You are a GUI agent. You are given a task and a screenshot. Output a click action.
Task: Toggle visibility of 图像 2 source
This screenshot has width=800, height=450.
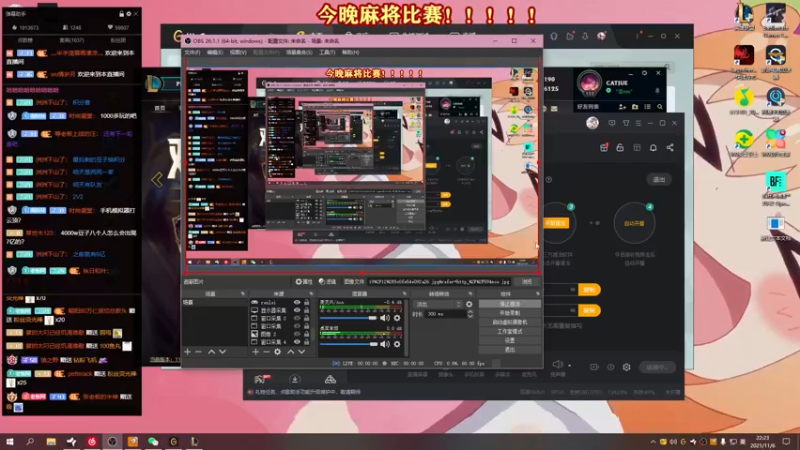point(297,334)
